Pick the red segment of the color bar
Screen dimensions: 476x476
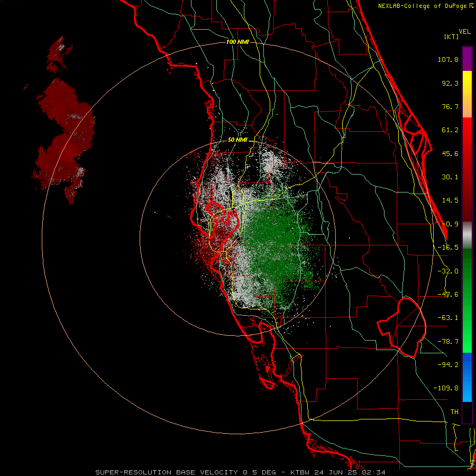467,169
